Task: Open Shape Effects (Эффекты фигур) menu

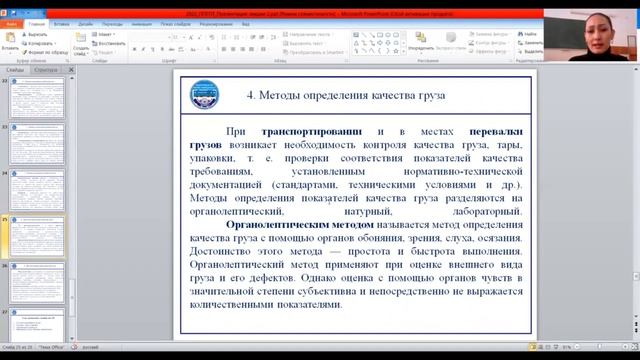Action: coord(488,51)
